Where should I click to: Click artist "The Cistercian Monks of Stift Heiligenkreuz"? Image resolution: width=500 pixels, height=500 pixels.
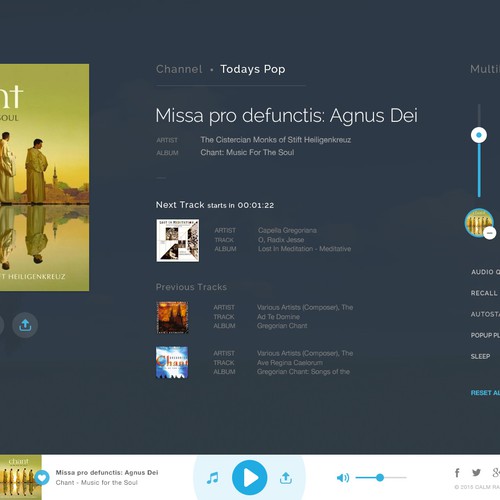click(x=276, y=140)
